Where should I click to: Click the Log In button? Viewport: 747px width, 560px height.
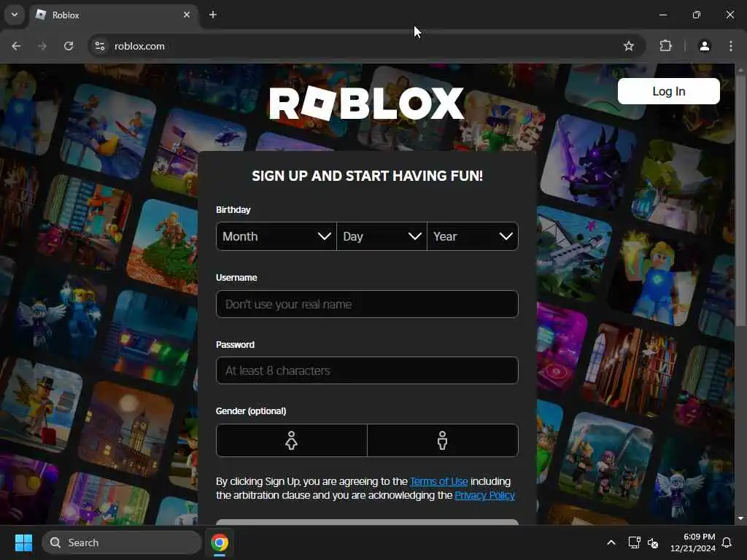point(668,91)
